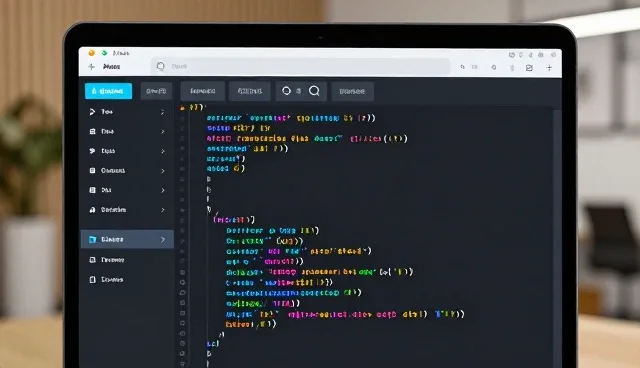
Task: Expand the chevron on the third sidebar row
Action: pos(162,151)
